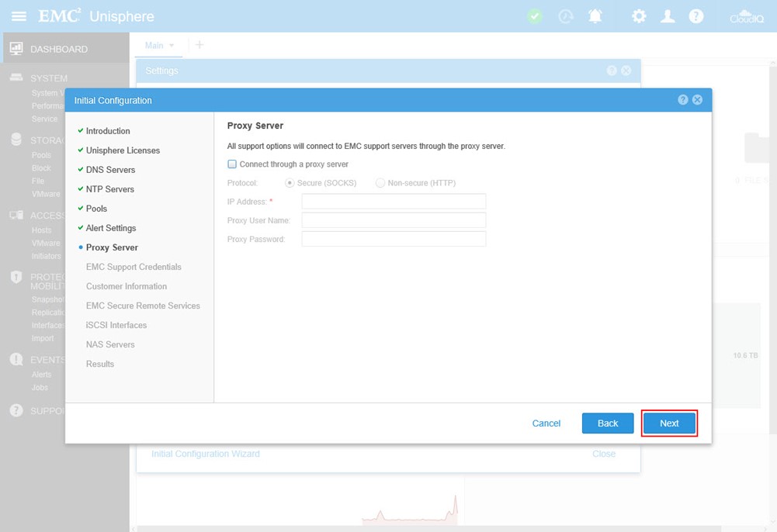Go to NTP Servers step
The width and height of the screenshot is (777, 532).
point(110,189)
